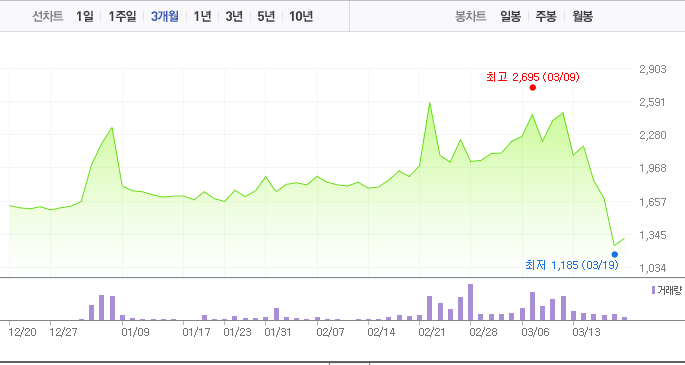Select the 3개월 chart range
The width and height of the screenshot is (685, 365).
click(x=165, y=17)
